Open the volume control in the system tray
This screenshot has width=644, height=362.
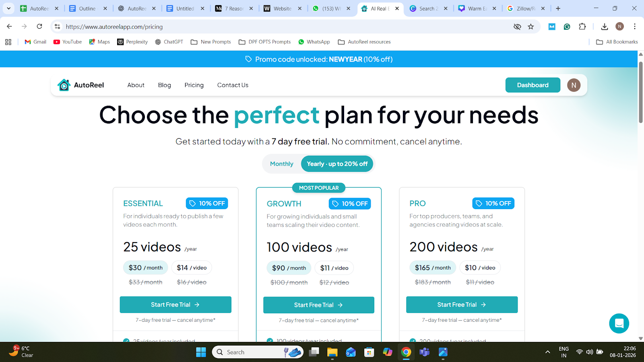click(590, 352)
